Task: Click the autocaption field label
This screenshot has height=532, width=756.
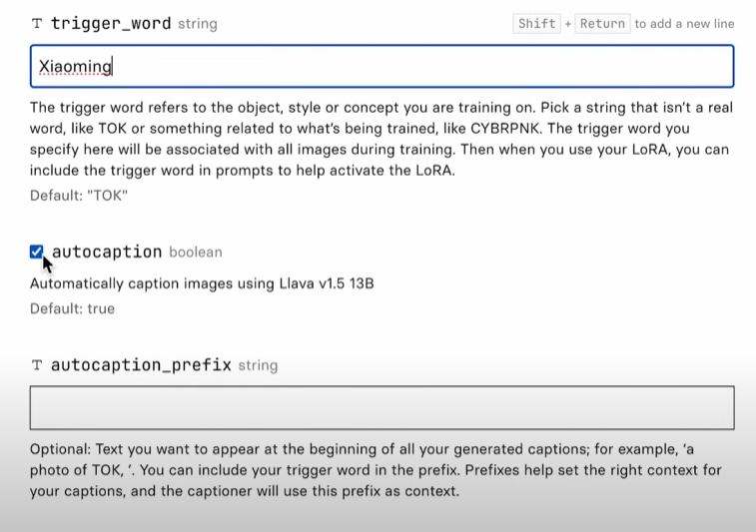Action: click(107, 253)
